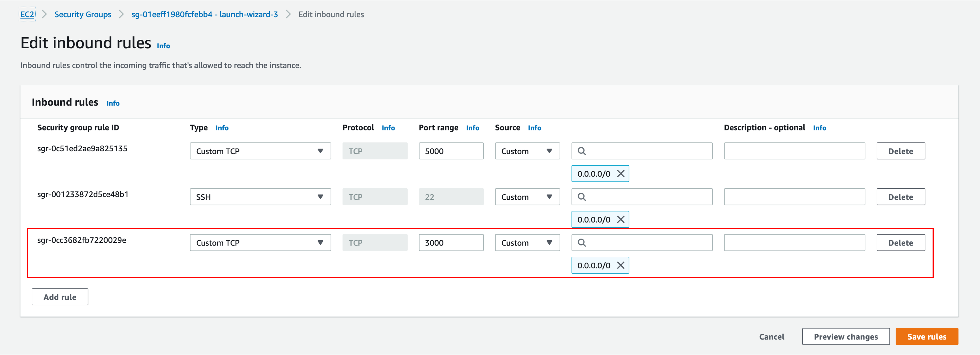Click Add rule button
980x355 pixels.
(60, 297)
